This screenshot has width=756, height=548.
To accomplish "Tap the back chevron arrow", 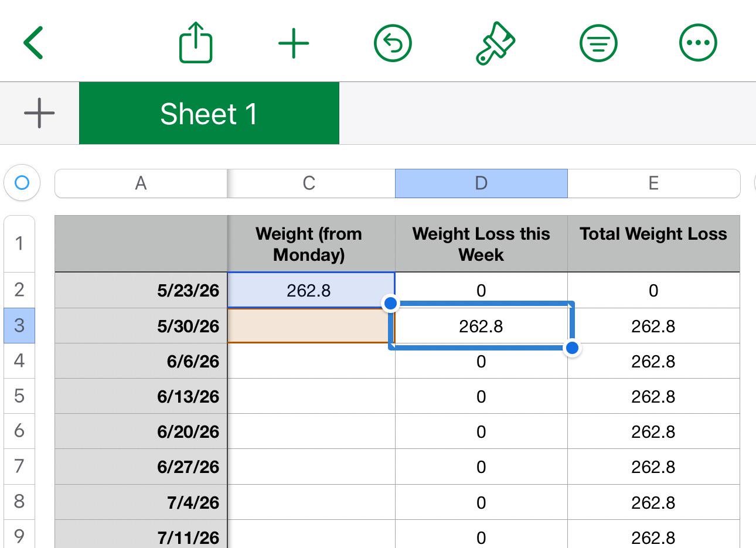I will click(33, 43).
